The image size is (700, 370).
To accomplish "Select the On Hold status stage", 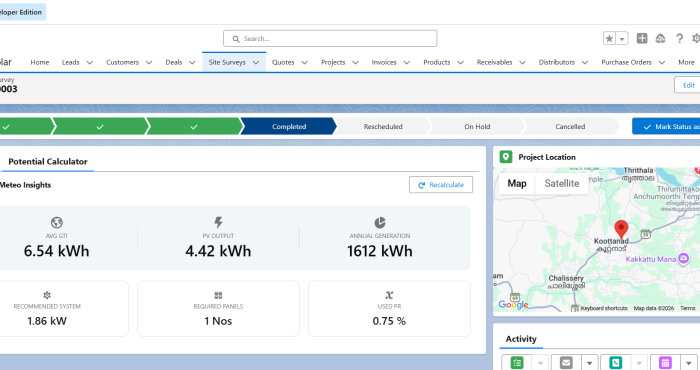I will tap(477, 127).
